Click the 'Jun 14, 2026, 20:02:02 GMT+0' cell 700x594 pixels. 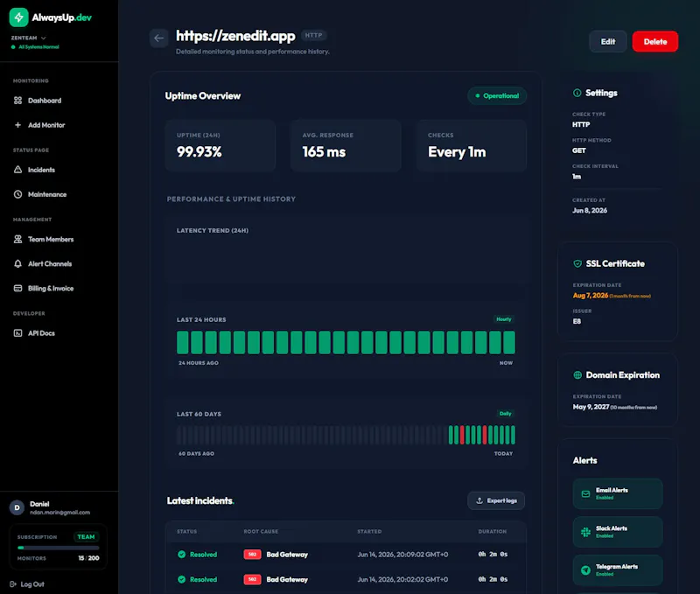click(x=402, y=579)
